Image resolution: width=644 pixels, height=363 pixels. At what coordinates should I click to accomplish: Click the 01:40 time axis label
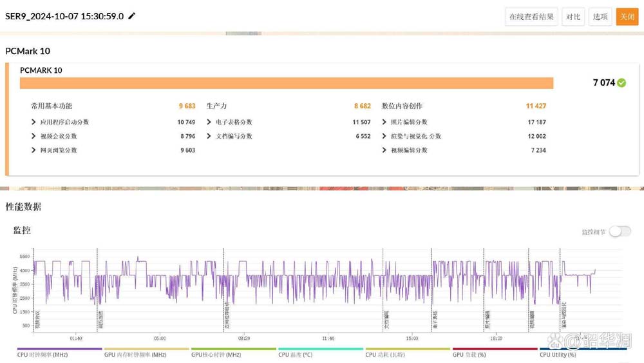point(76,338)
